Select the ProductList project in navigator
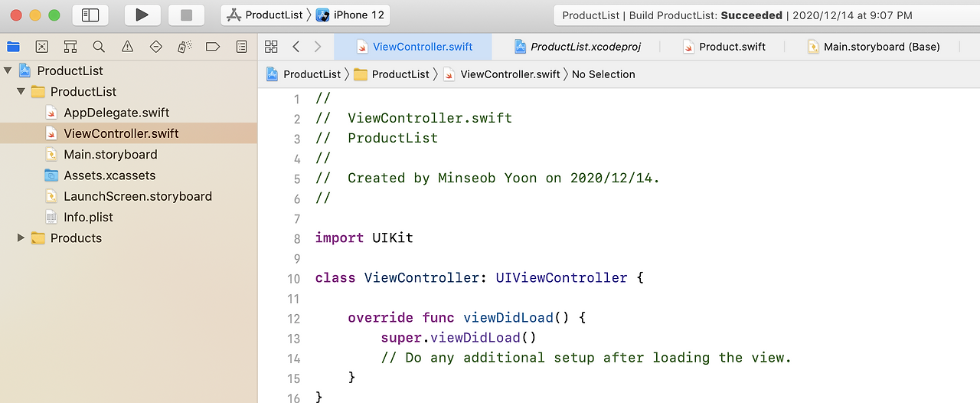 70,70
